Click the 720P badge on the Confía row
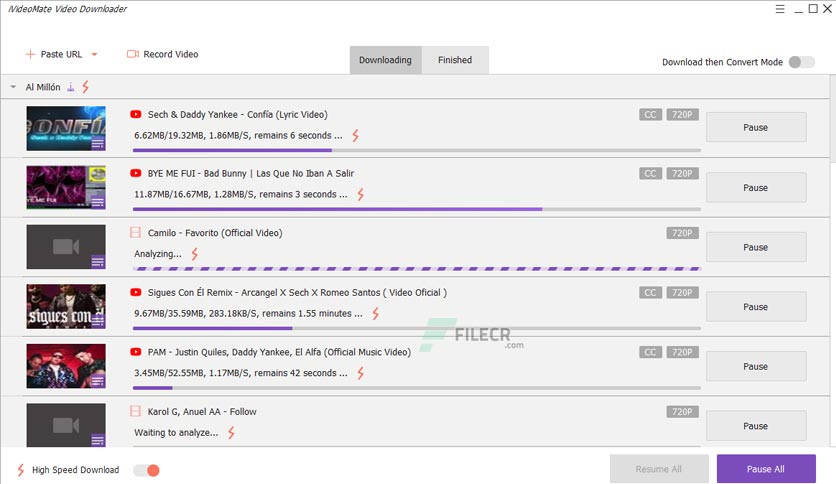The height and width of the screenshot is (484, 836). pos(682,115)
